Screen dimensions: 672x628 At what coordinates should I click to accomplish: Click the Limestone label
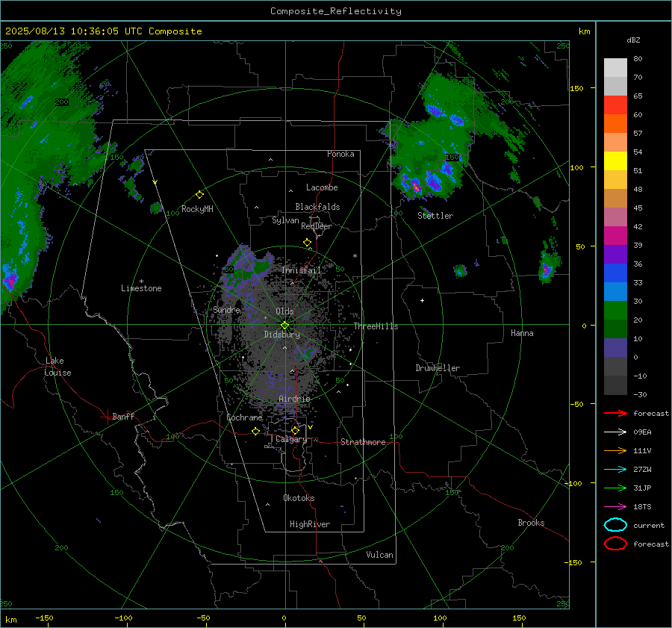coord(141,288)
